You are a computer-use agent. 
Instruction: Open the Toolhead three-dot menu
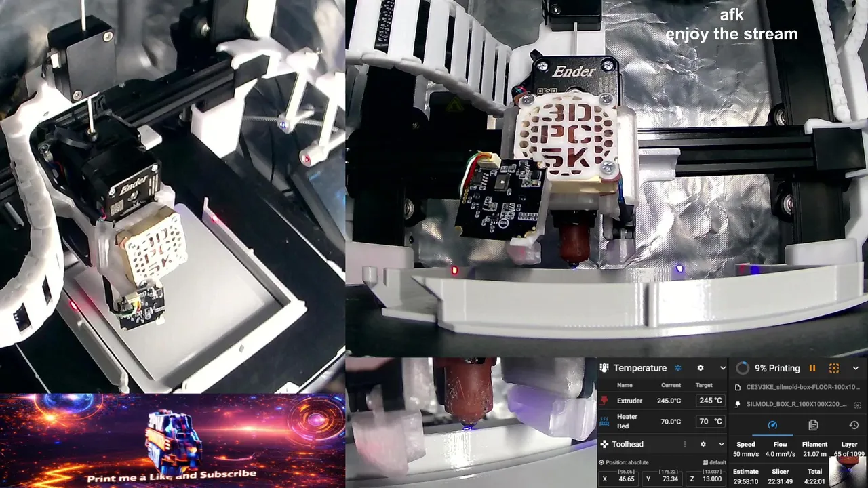(x=684, y=444)
